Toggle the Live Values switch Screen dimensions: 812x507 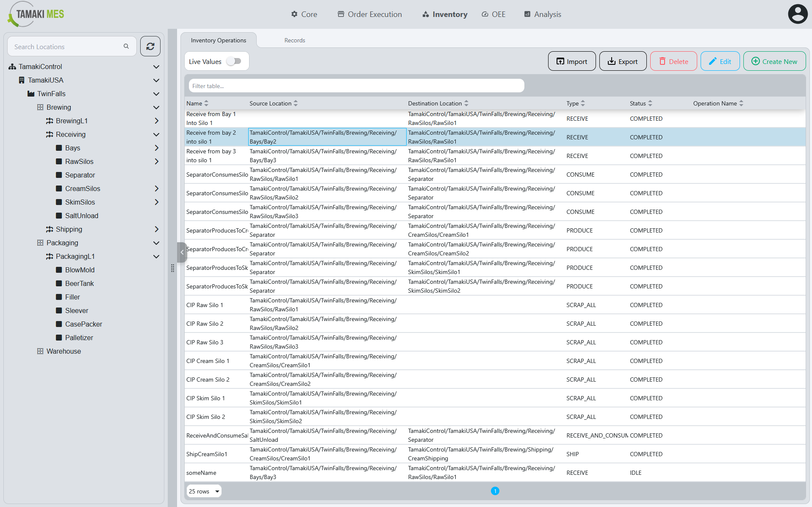(234, 61)
